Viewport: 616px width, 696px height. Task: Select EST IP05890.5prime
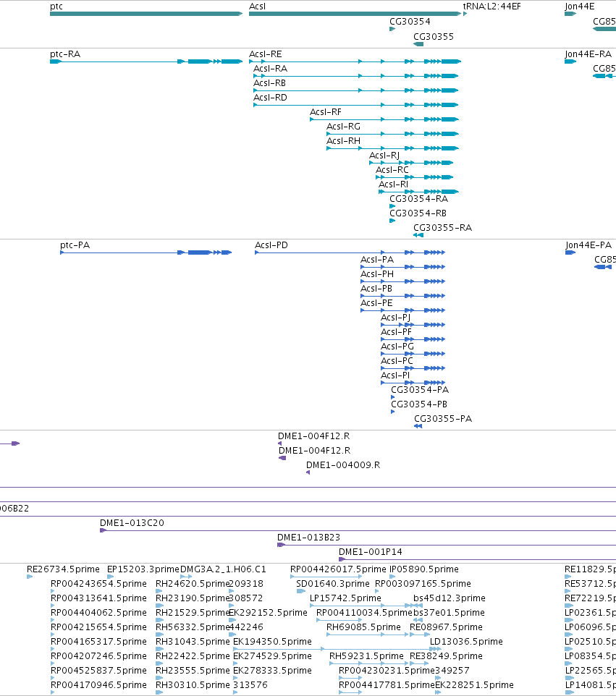pyautogui.click(x=392, y=577)
